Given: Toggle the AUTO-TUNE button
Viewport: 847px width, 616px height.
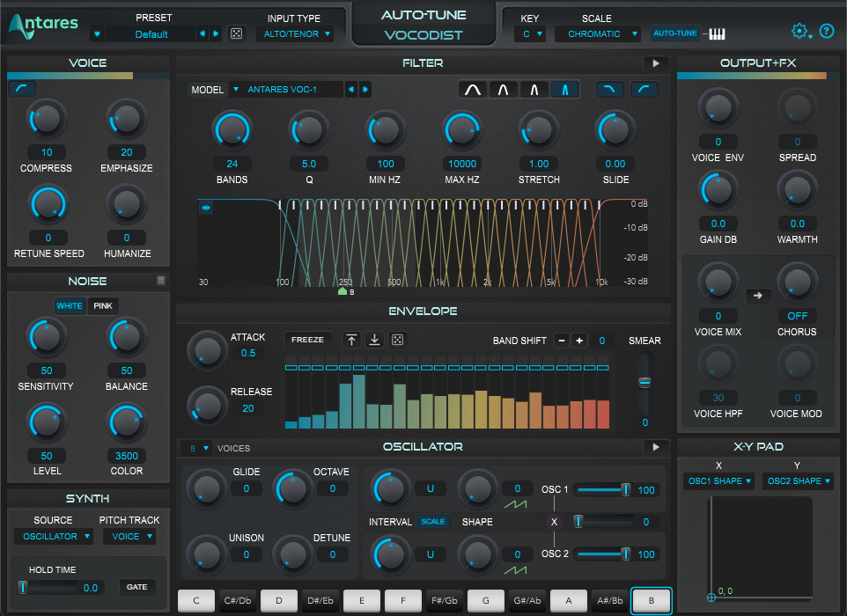Looking at the screenshot, I should click(674, 33).
